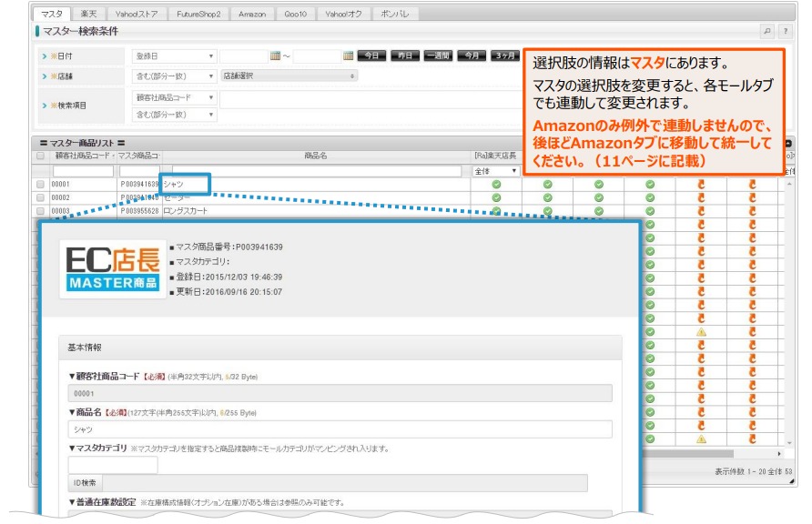Image resolution: width=812 pixels, height=524 pixels.
Task: Collapse the ▼普通在庫数設定 section label
Action: (x=102, y=502)
